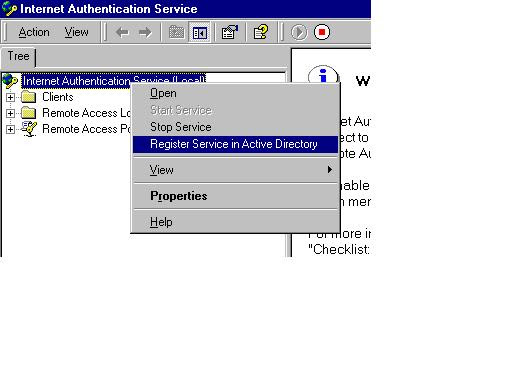Open the View menu in the toolbar
This screenshot has width=512, height=384.
[x=77, y=32]
